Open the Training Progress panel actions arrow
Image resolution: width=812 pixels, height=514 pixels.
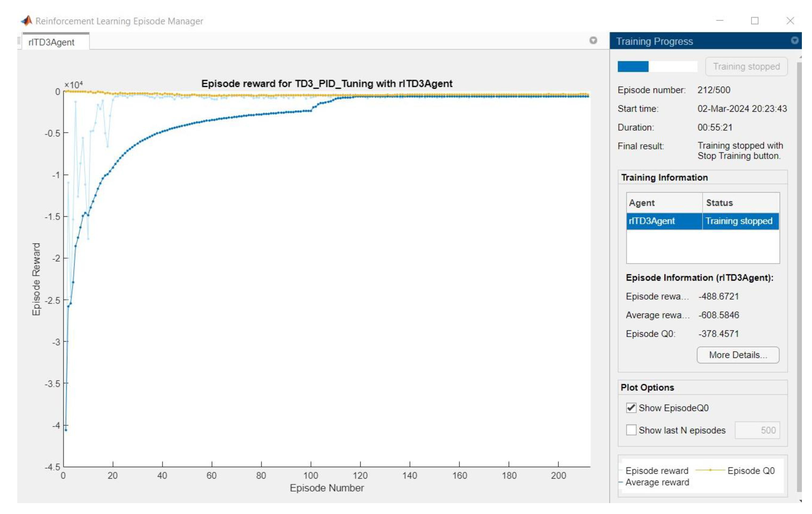click(x=794, y=41)
